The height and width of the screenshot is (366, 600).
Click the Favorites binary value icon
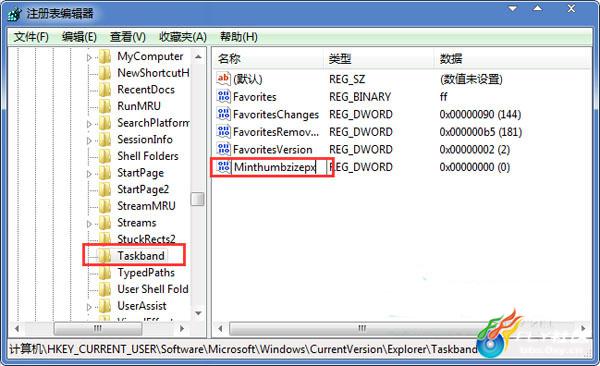click(x=223, y=96)
